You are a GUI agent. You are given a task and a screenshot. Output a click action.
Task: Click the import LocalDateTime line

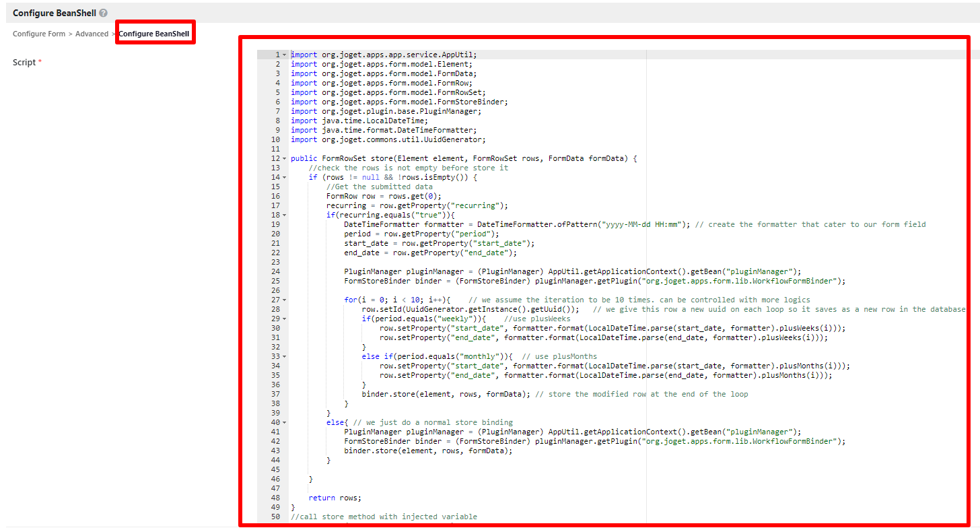pyautogui.click(x=359, y=121)
